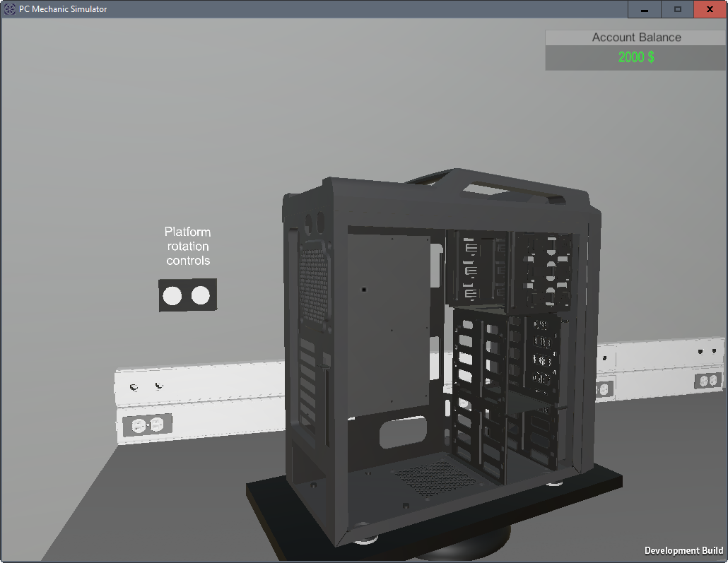
Task: Click the Account Balance header
Action: [x=636, y=37]
